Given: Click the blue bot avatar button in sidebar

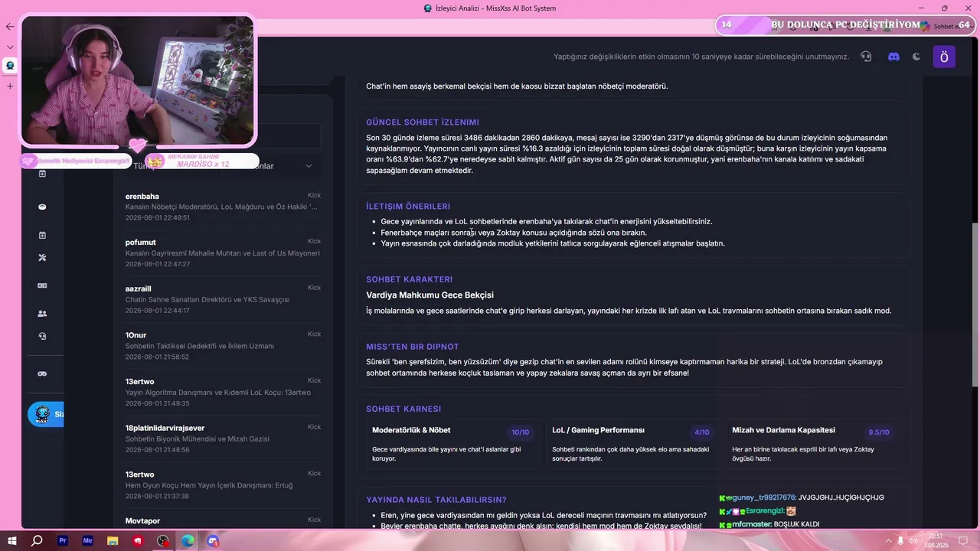Looking at the screenshot, I should click(45, 414).
